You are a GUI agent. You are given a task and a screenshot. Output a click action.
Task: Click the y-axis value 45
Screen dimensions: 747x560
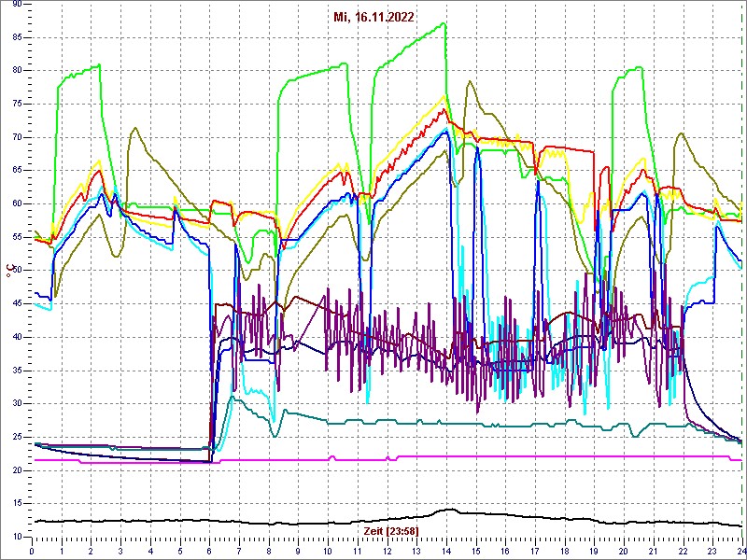(16, 304)
